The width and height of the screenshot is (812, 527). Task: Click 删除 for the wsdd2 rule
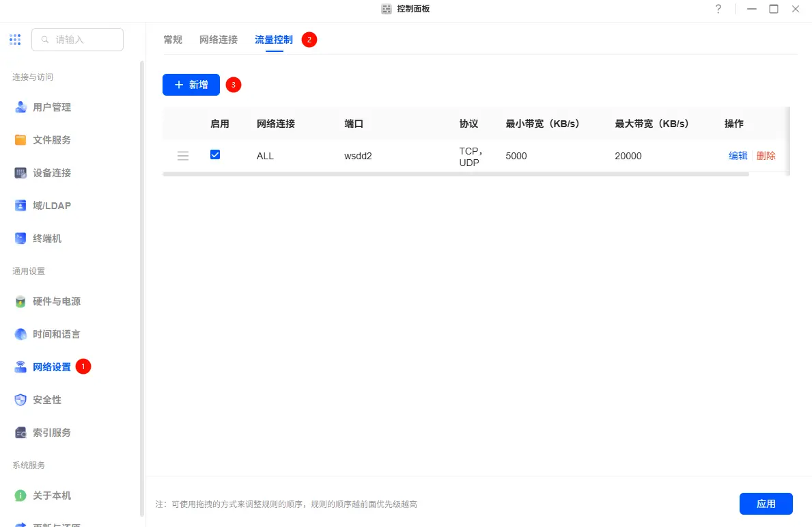click(x=766, y=155)
